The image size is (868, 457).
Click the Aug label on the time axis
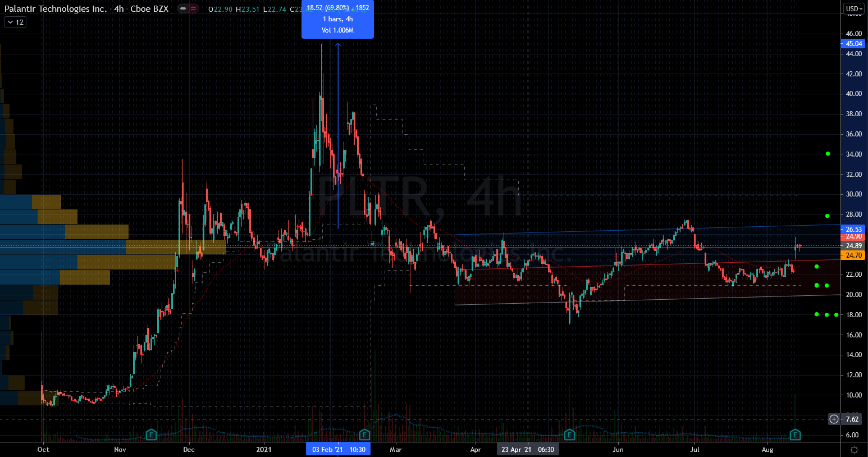768,450
